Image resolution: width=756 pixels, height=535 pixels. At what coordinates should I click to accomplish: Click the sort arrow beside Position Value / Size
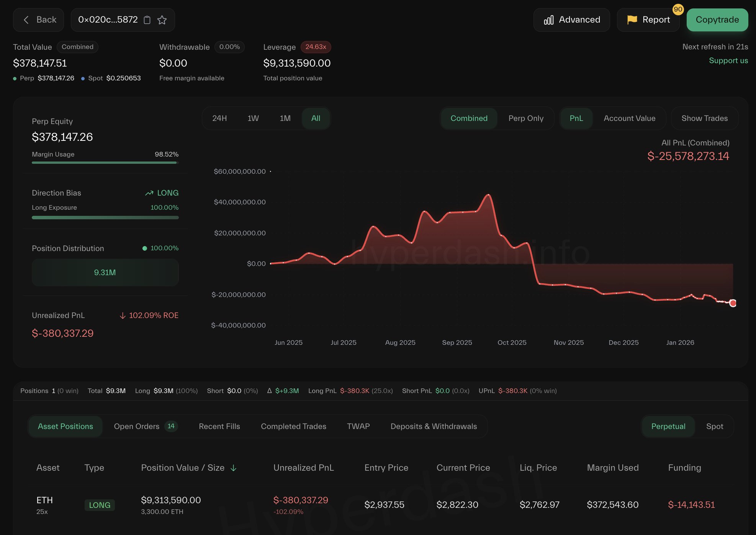(234, 468)
